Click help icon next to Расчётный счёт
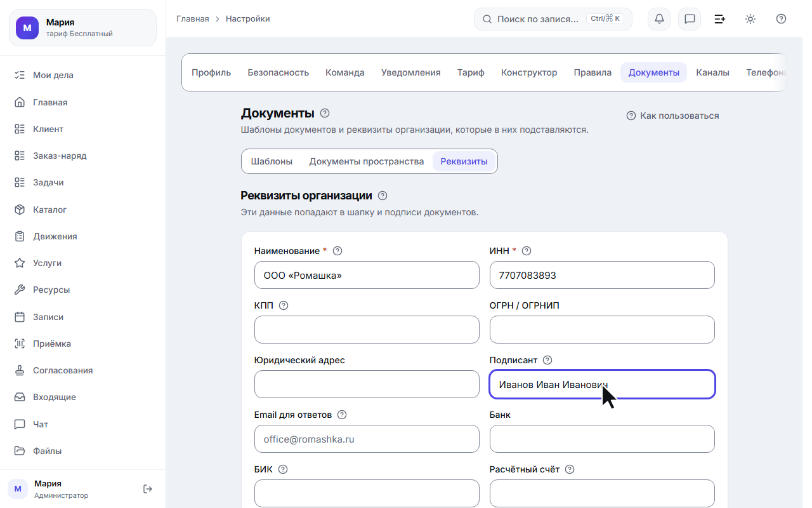812x508 pixels. [x=570, y=469]
